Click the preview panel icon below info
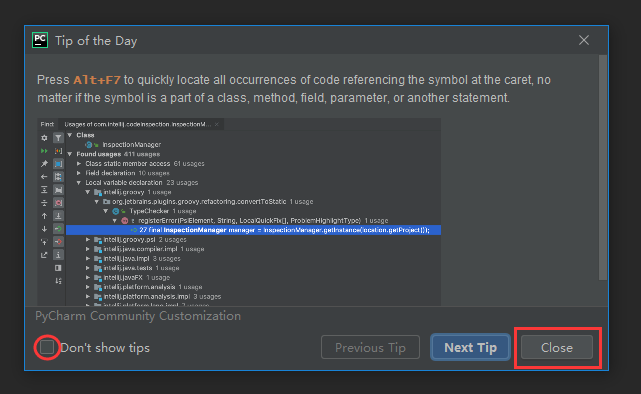 58,268
